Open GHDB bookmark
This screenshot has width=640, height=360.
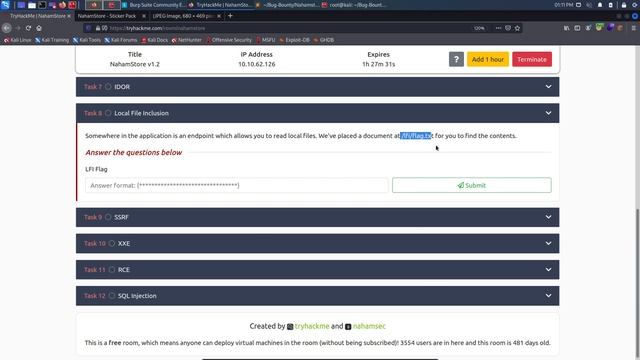[x=324, y=40]
